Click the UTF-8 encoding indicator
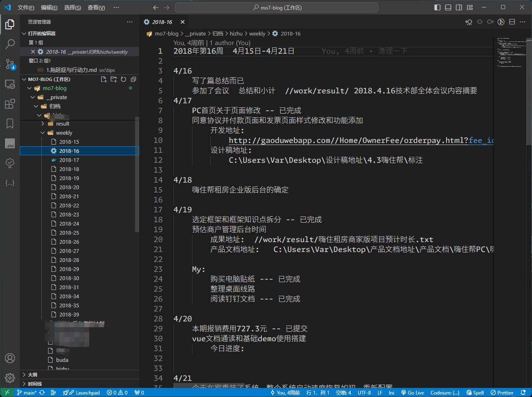Viewport: 532px width, 397px height. tap(364, 392)
